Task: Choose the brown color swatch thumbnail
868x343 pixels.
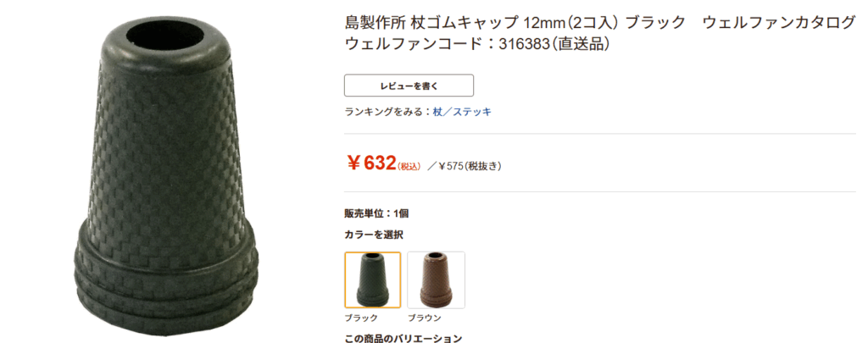Action: (436, 279)
